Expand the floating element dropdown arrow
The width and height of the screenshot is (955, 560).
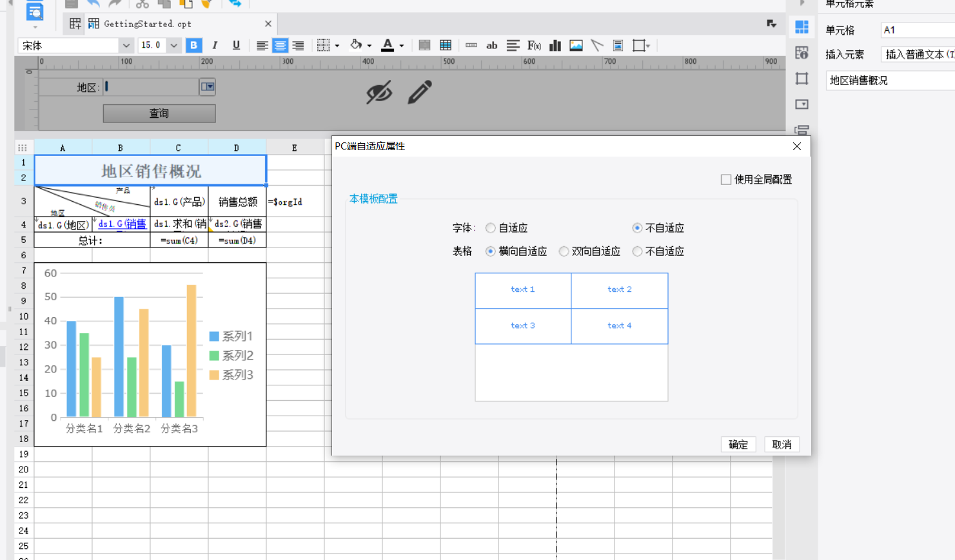point(648,46)
